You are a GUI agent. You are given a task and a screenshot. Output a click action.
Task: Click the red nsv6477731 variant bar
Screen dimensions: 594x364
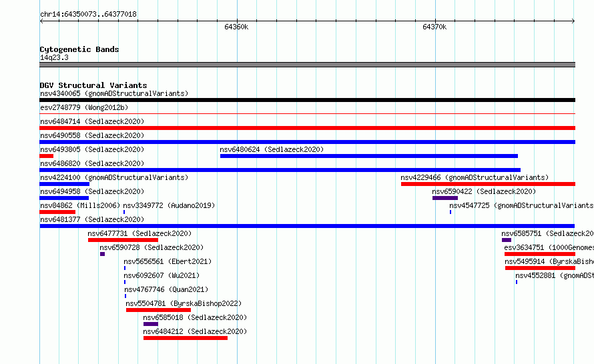123,240
